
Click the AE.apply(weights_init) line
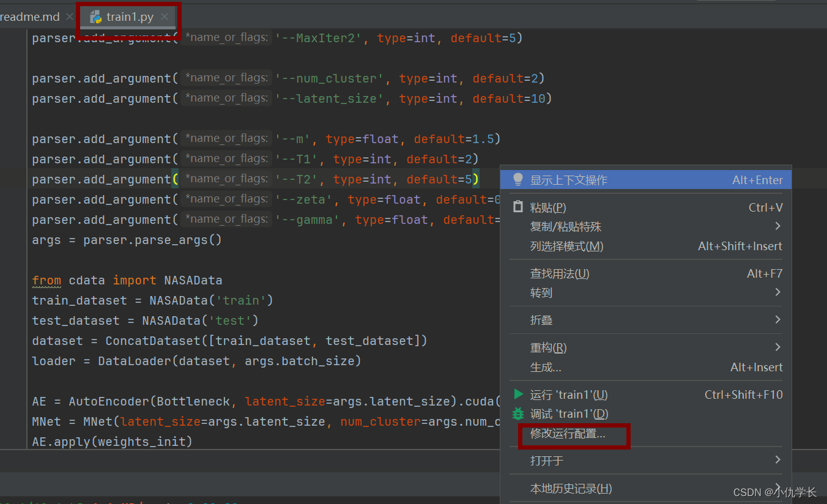113,442
